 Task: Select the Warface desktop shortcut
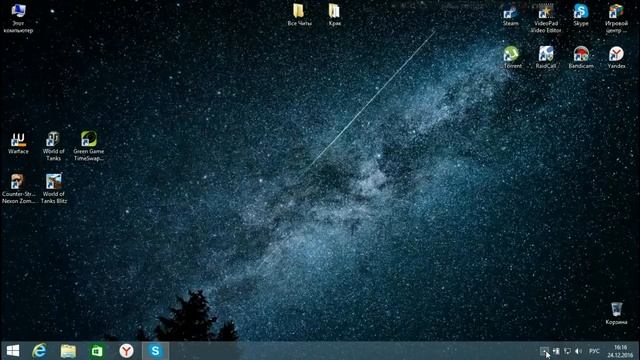(x=18, y=143)
